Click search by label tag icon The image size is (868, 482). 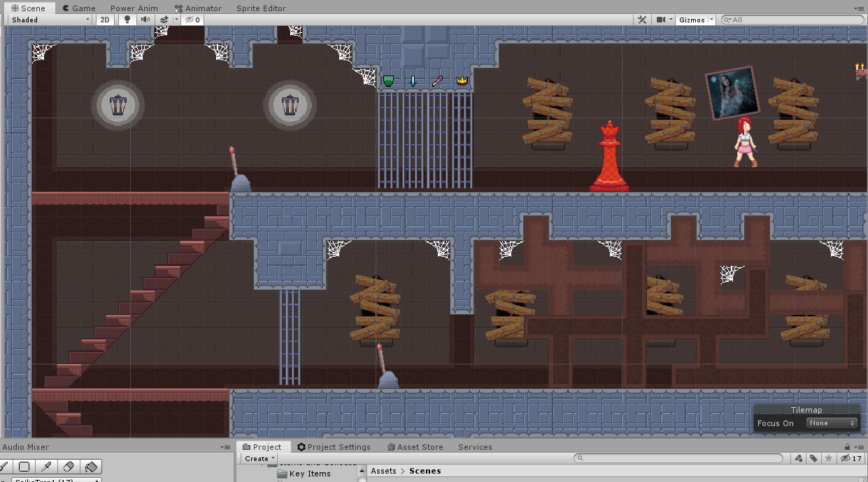pos(813,459)
